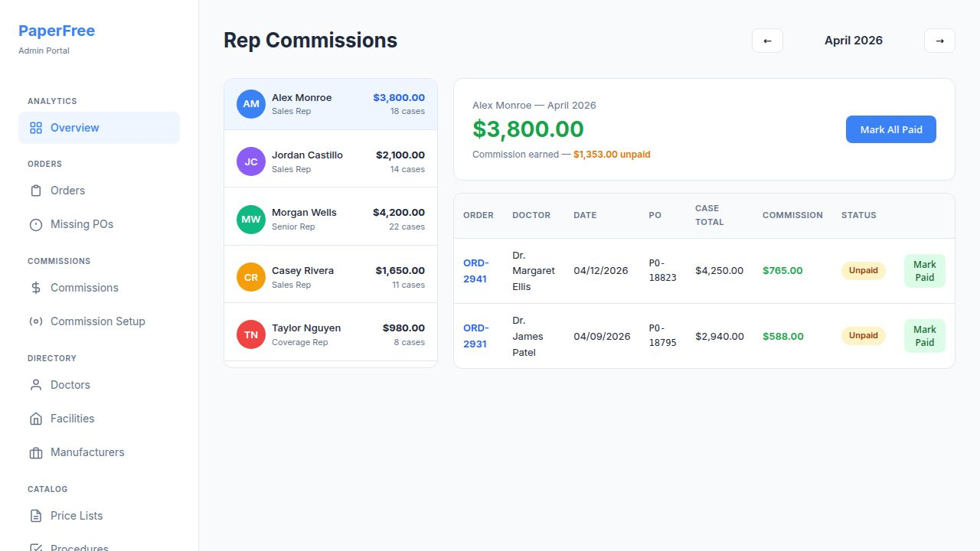Click the Commission Setup icon
The height and width of the screenshot is (551, 980).
pyautogui.click(x=36, y=321)
